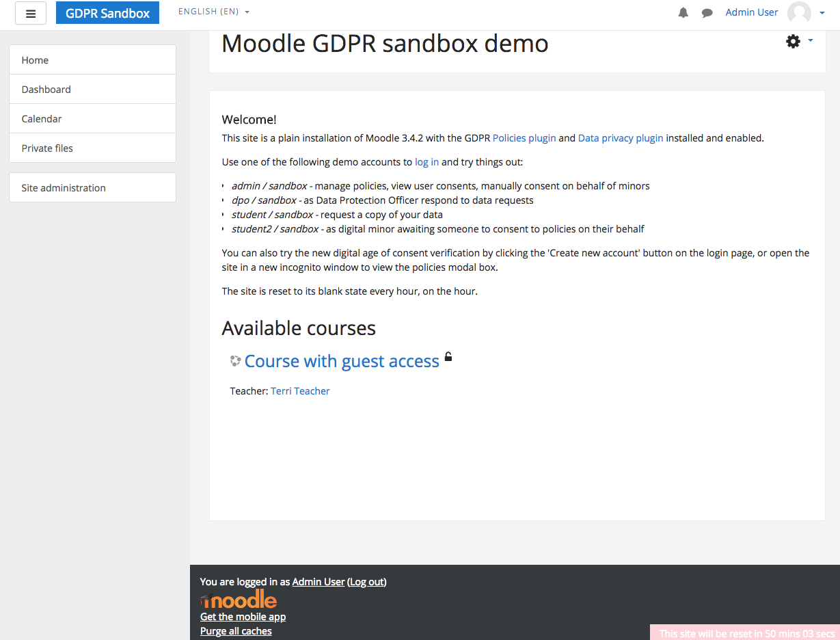Image resolution: width=840 pixels, height=640 pixels.
Task: Click the Admin User avatar picture
Action: click(x=799, y=12)
